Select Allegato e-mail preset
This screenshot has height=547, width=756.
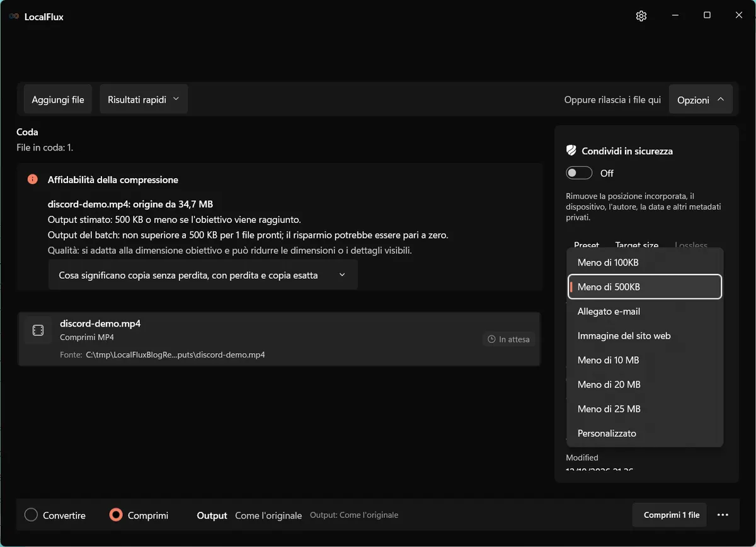(x=644, y=311)
